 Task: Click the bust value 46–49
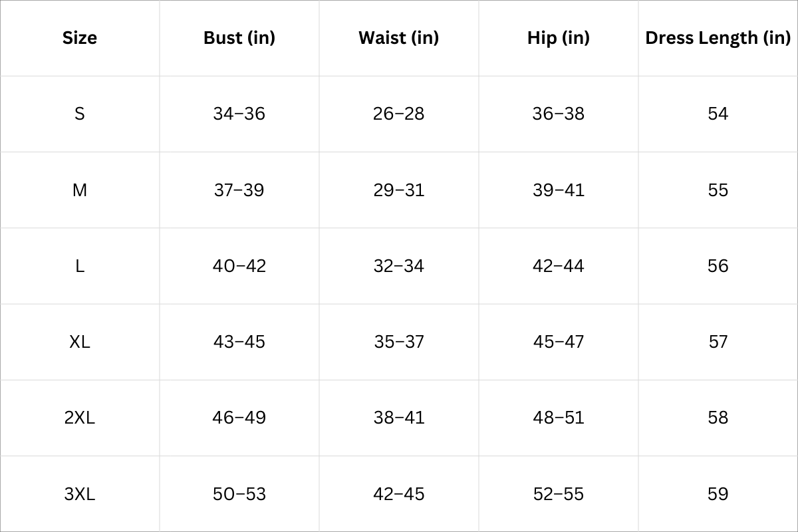(239, 418)
